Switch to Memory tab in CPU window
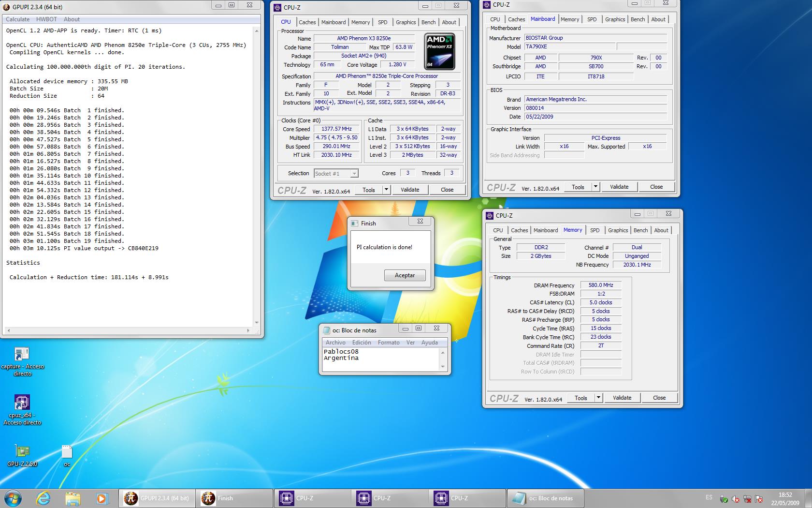The height and width of the screenshot is (508, 812). 361,22
